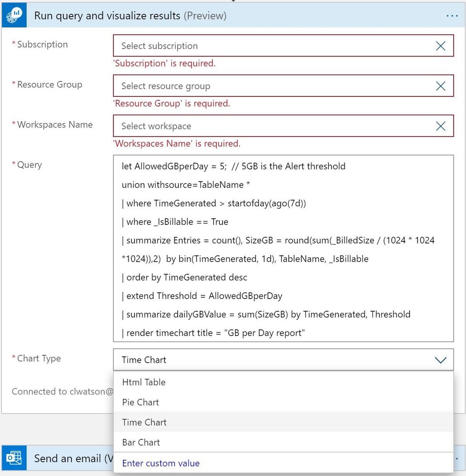466x476 pixels.
Task: Click the 'union withsource=TableName' query line
Action: click(x=186, y=185)
